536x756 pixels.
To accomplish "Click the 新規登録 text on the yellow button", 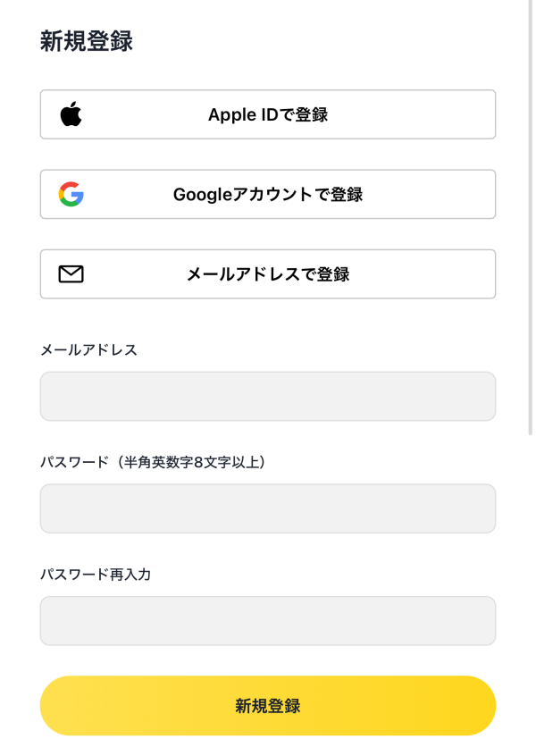I will pyautogui.click(x=268, y=706).
